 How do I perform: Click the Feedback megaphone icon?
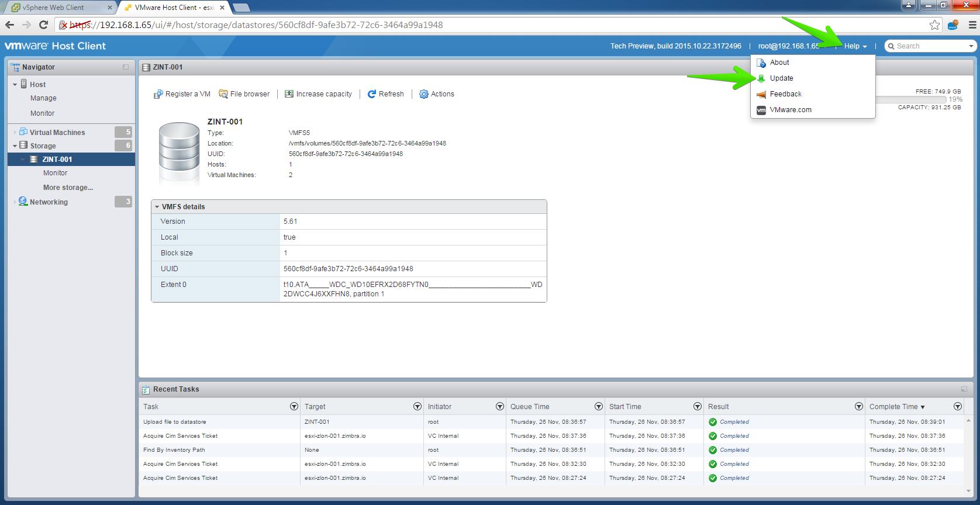click(761, 94)
